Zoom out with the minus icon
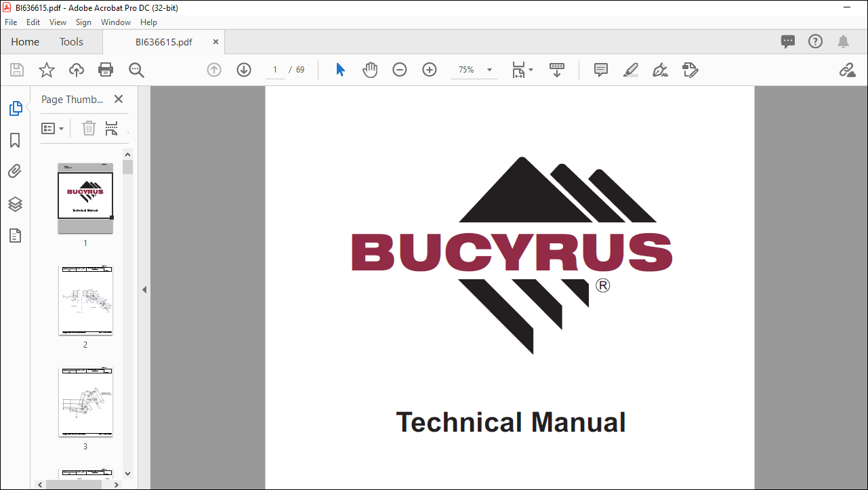Viewport: 868px width, 490px height. point(400,70)
